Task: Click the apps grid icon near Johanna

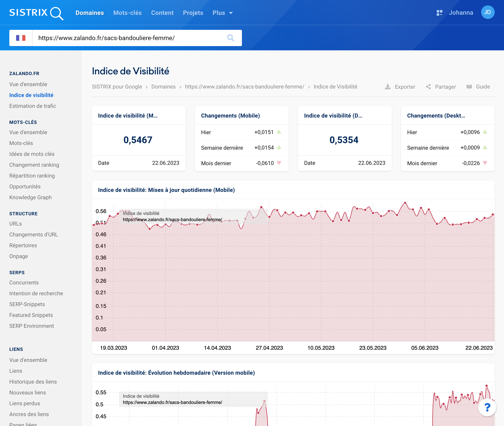Action: tap(439, 13)
